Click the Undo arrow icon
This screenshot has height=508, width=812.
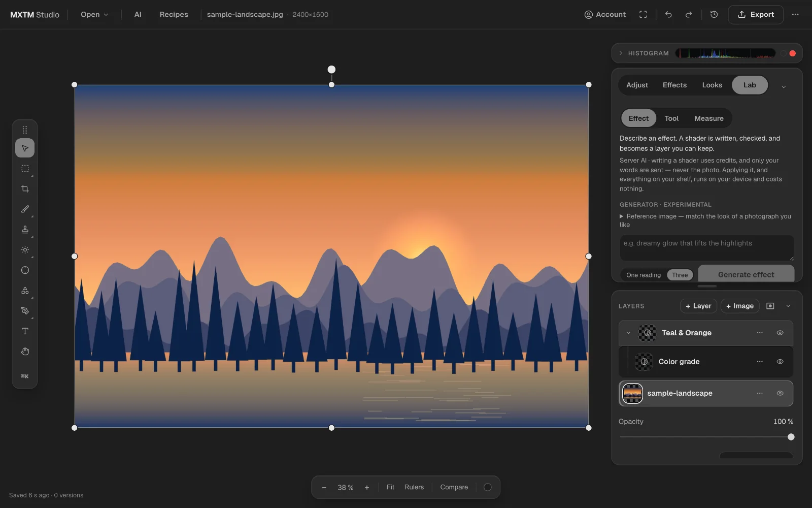[x=668, y=15]
